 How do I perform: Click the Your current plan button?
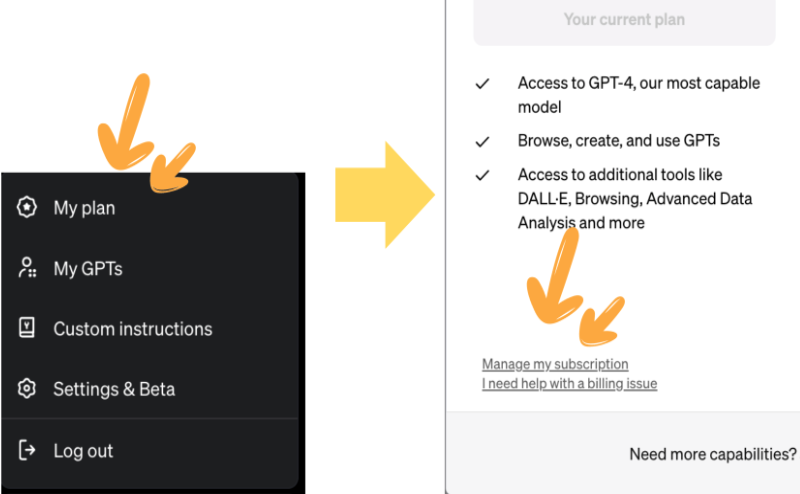[x=624, y=21]
